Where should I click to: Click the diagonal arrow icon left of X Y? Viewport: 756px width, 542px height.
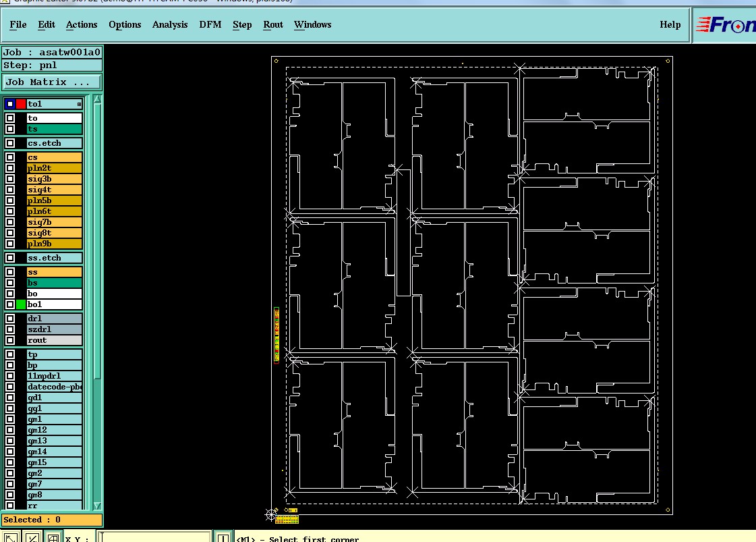[x=11, y=537]
